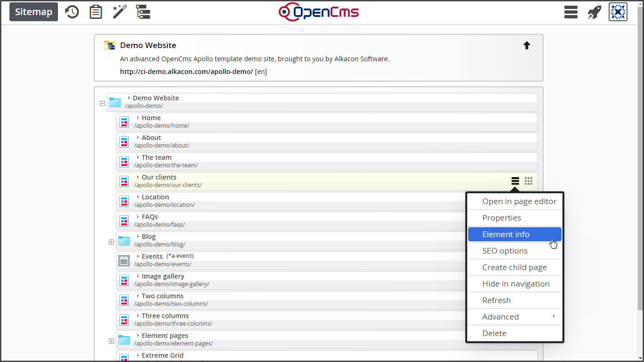Click the /apollo-demo/faqs/ path text
This screenshot has height=362, width=644.
[x=159, y=225]
